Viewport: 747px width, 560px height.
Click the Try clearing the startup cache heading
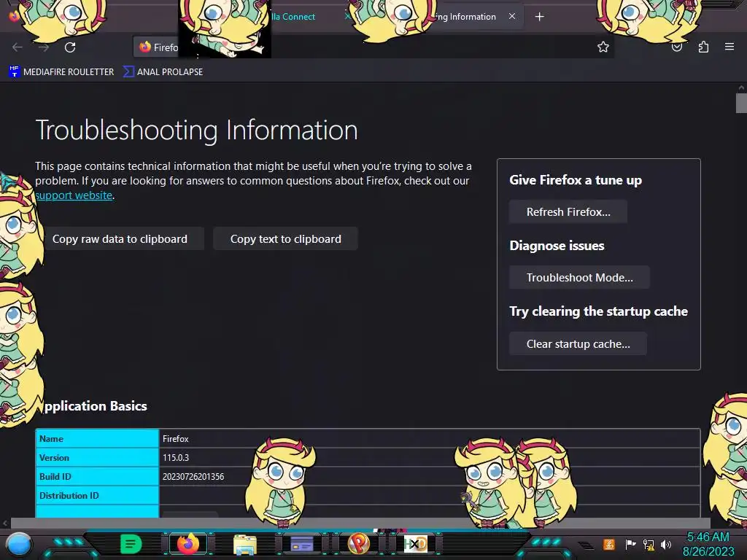(x=598, y=311)
